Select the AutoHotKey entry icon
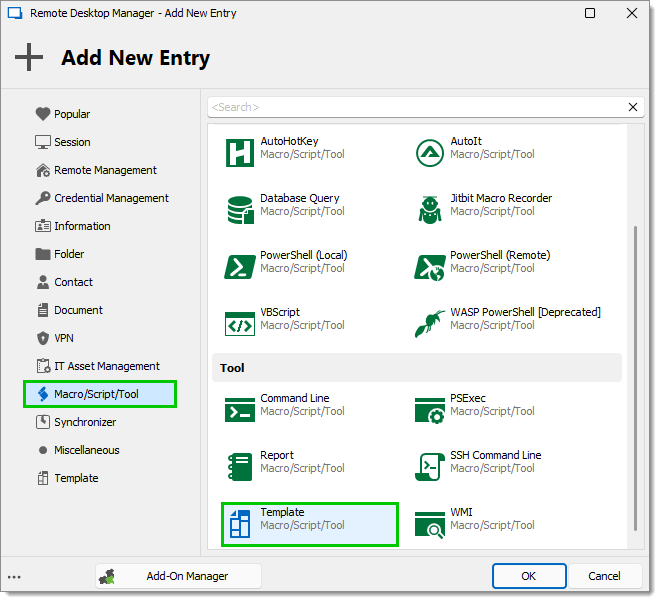This screenshot has height=602, width=660. pos(240,152)
